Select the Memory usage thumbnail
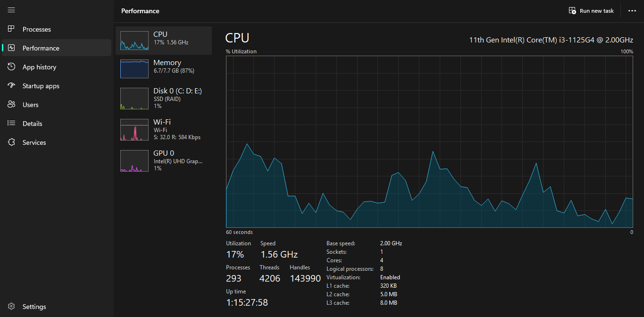Image resolution: width=644 pixels, height=317 pixels. coord(134,69)
